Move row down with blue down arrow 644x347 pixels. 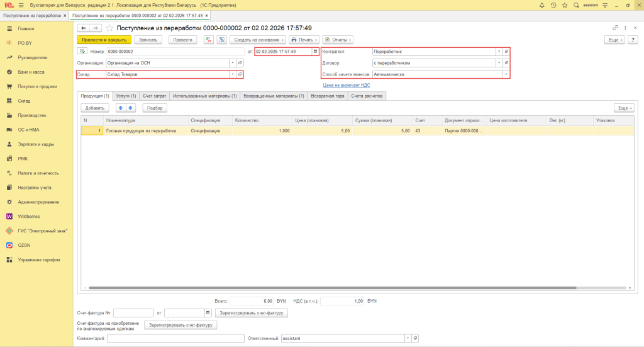(x=131, y=108)
